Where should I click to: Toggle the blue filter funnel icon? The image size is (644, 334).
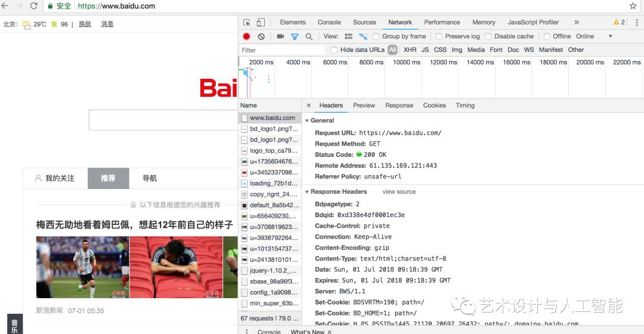coord(295,36)
